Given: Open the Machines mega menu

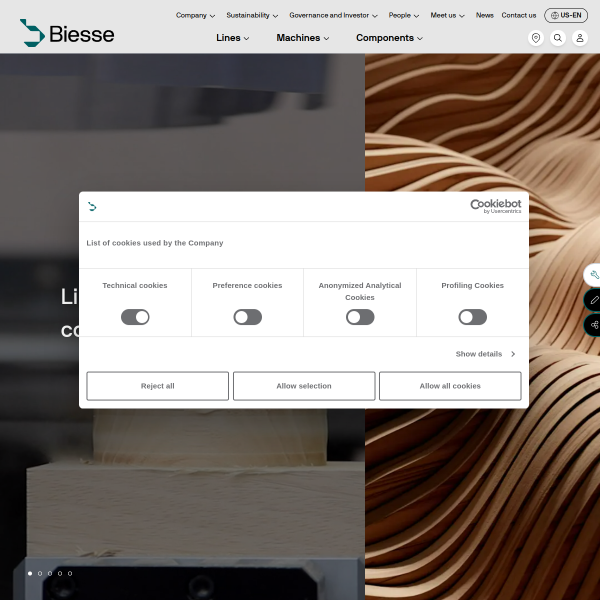Looking at the screenshot, I should point(303,38).
